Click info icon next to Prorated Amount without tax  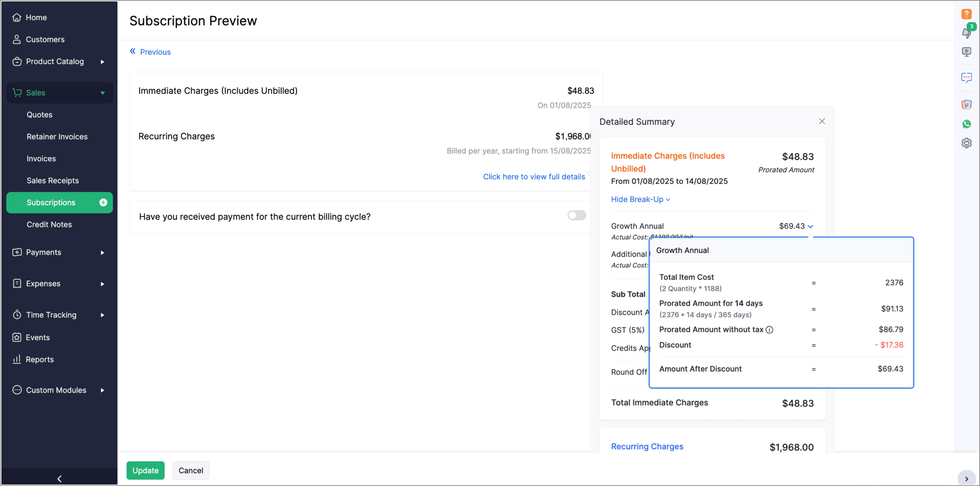[769, 330]
